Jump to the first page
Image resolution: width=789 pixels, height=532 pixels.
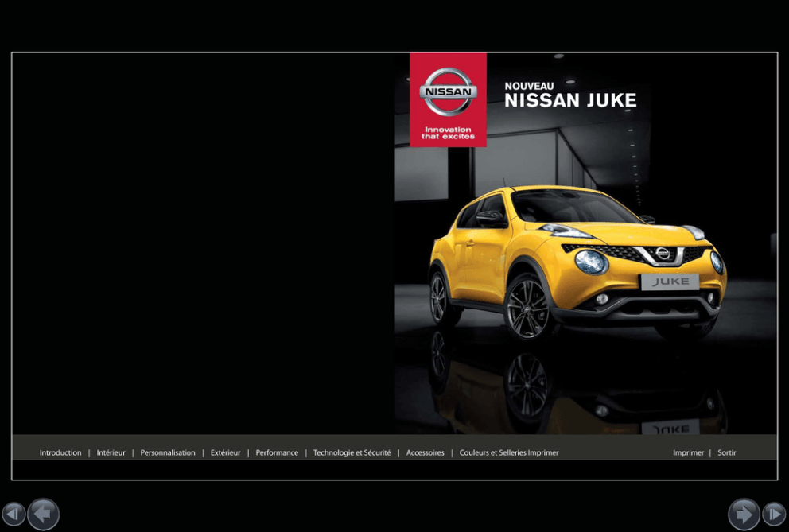[x=13, y=514]
